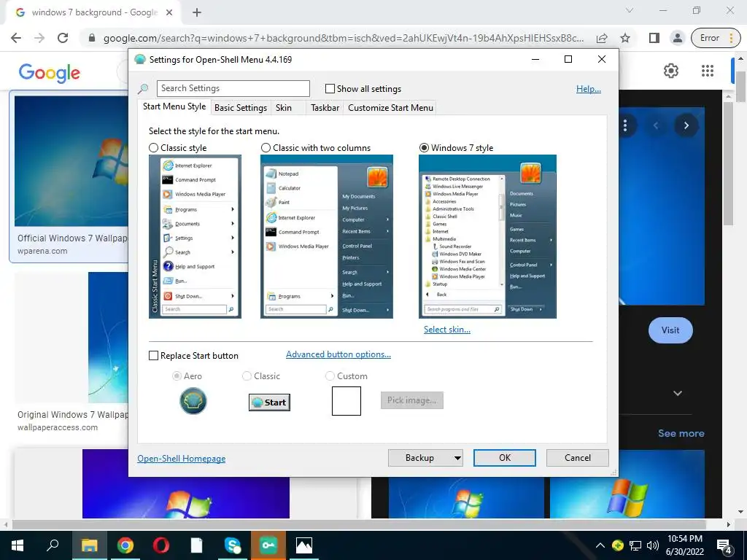Open the Help link
The width and height of the screenshot is (747, 560).
(x=589, y=88)
